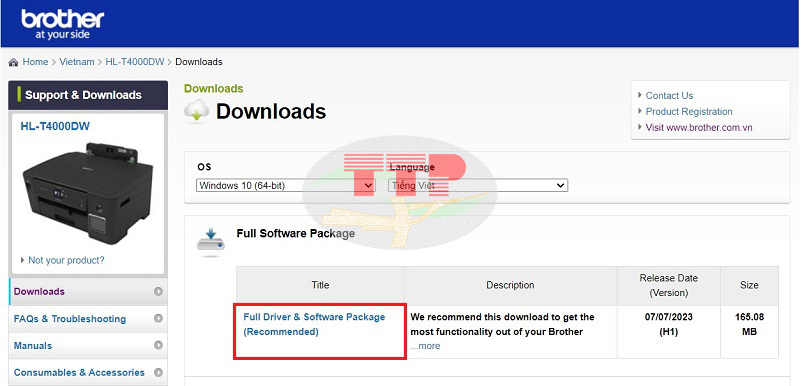Open the Language dropdown showing Tiếng Việt
Screen dimensions: 800x386
tap(478, 186)
